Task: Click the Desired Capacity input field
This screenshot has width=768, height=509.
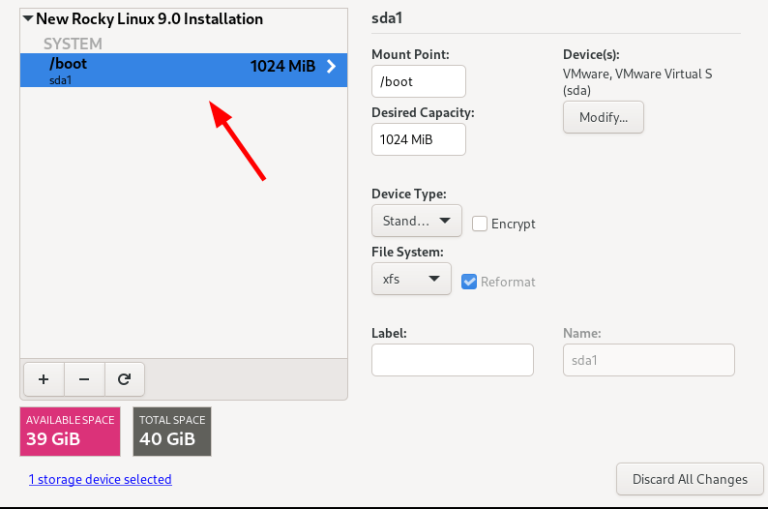Action: [x=418, y=140]
